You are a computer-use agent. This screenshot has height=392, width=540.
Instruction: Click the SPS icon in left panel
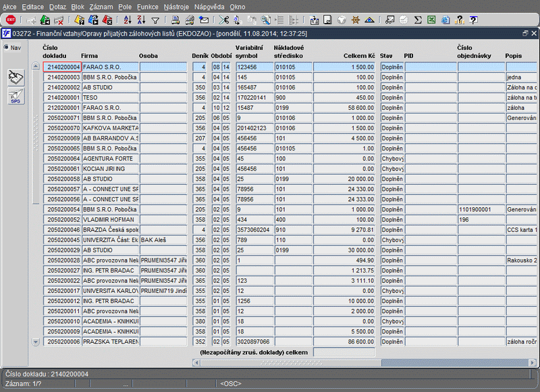click(x=16, y=96)
